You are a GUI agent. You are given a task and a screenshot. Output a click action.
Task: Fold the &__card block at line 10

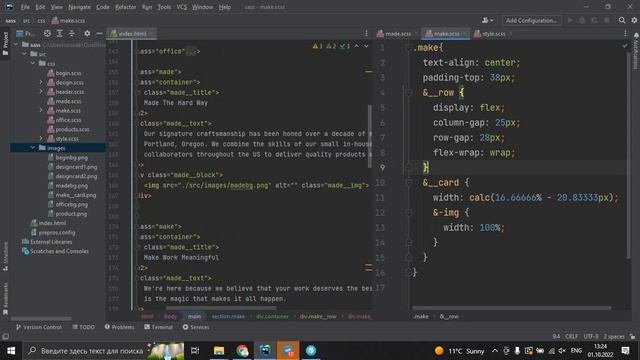(409, 182)
